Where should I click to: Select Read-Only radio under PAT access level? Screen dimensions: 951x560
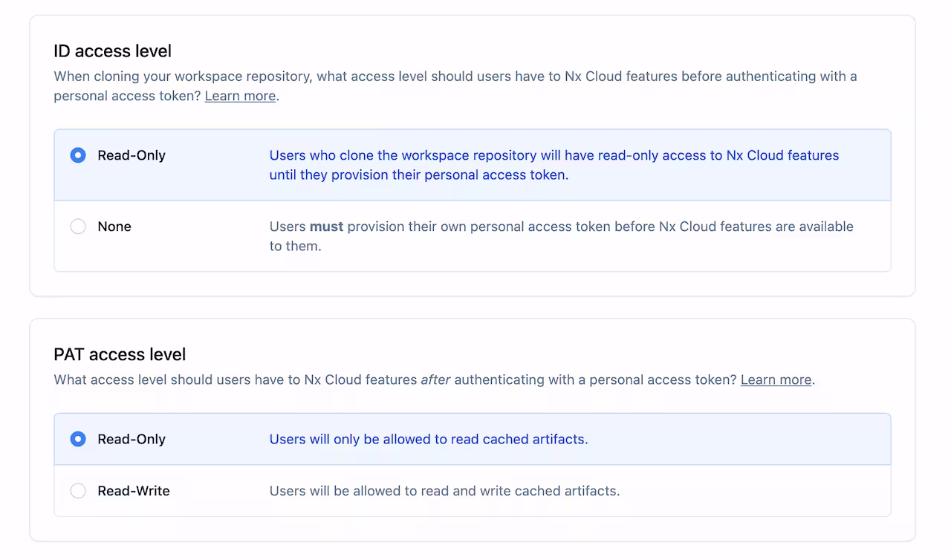(x=78, y=439)
